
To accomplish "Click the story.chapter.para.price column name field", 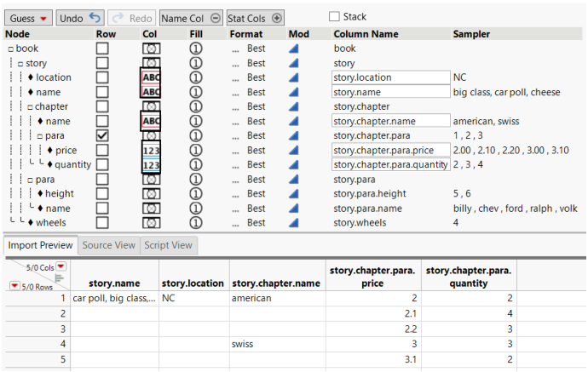I will coord(390,150).
